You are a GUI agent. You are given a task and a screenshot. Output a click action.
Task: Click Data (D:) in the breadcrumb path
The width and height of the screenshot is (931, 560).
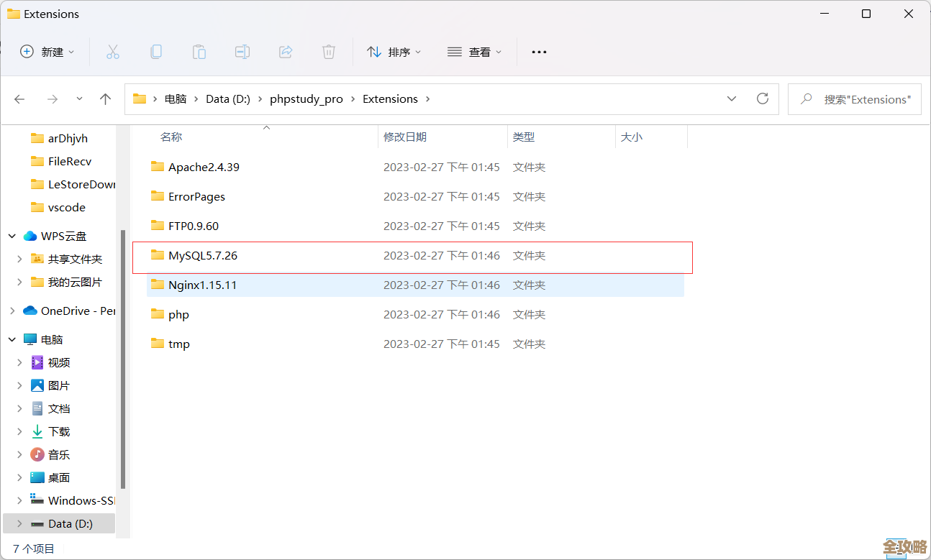tap(227, 98)
